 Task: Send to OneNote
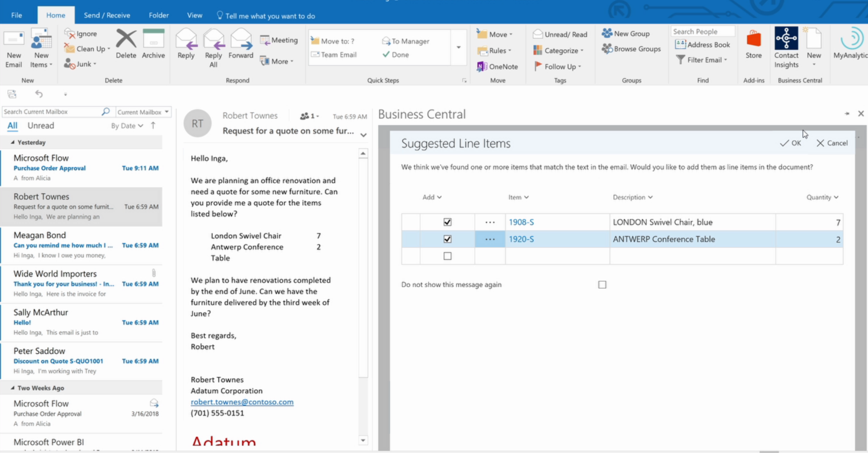497,66
